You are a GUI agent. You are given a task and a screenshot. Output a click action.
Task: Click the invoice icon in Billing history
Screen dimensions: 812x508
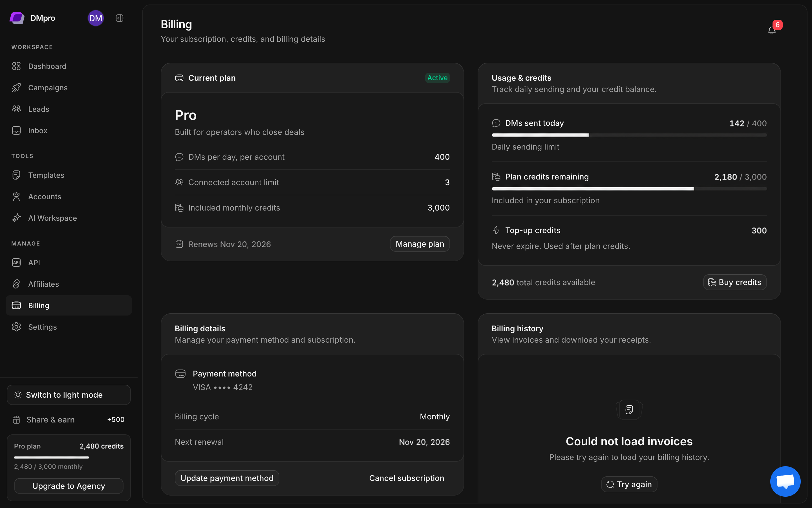coord(629,410)
